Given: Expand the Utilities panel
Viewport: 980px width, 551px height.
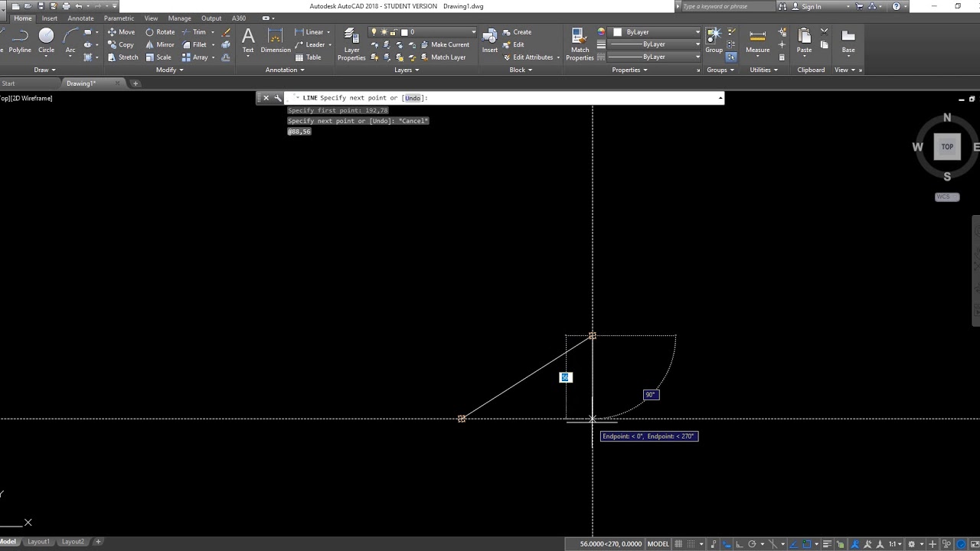Looking at the screenshot, I should coord(763,70).
